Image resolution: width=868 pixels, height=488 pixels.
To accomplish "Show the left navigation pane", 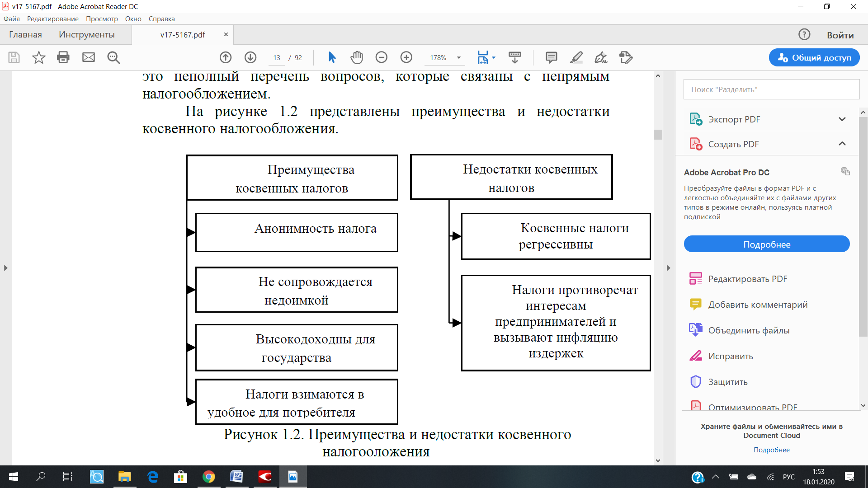I will coord(5,268).
